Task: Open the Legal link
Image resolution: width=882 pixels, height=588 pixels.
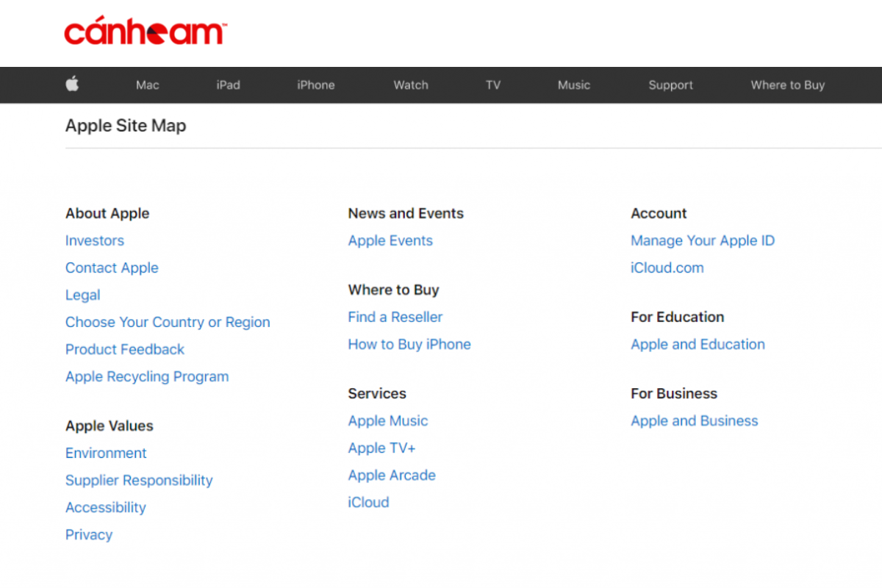Action: click(x=82, y=295)
